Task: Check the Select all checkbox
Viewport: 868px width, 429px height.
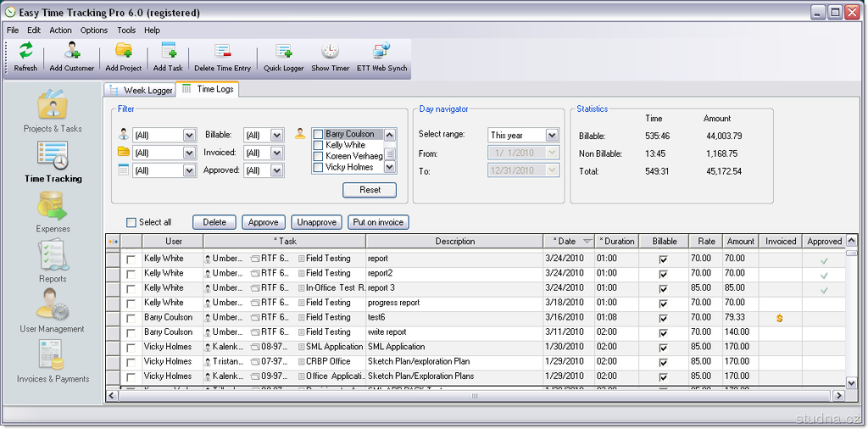Action: click(131, 222)
